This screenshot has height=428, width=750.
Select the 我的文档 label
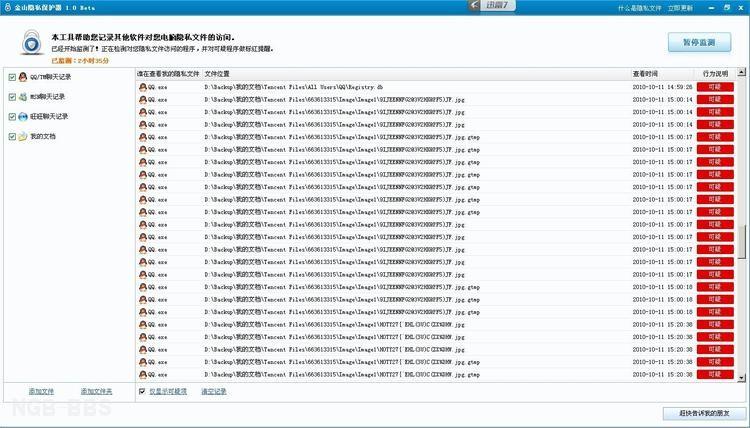tap(43, 137)
